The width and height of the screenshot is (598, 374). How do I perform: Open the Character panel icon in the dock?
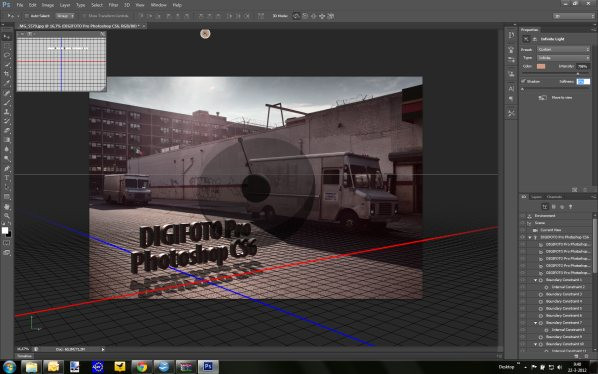pyautogui.click(x=511, y=88)
